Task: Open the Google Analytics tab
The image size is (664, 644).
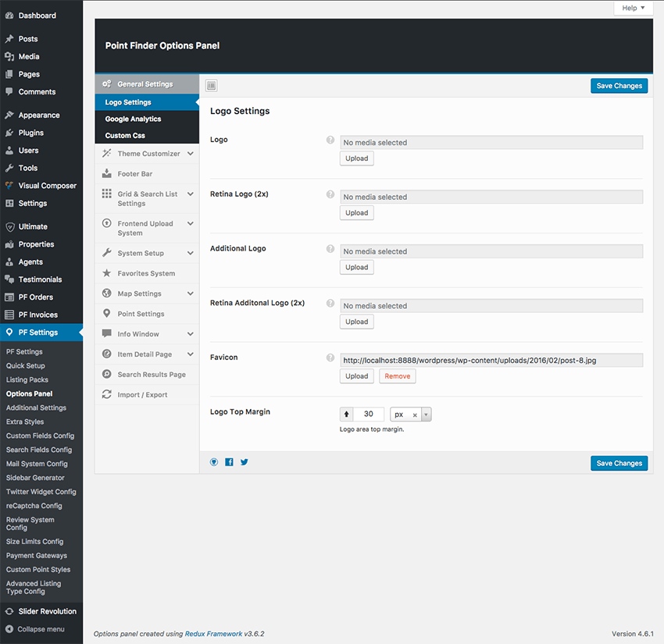Action: (147, 119)
